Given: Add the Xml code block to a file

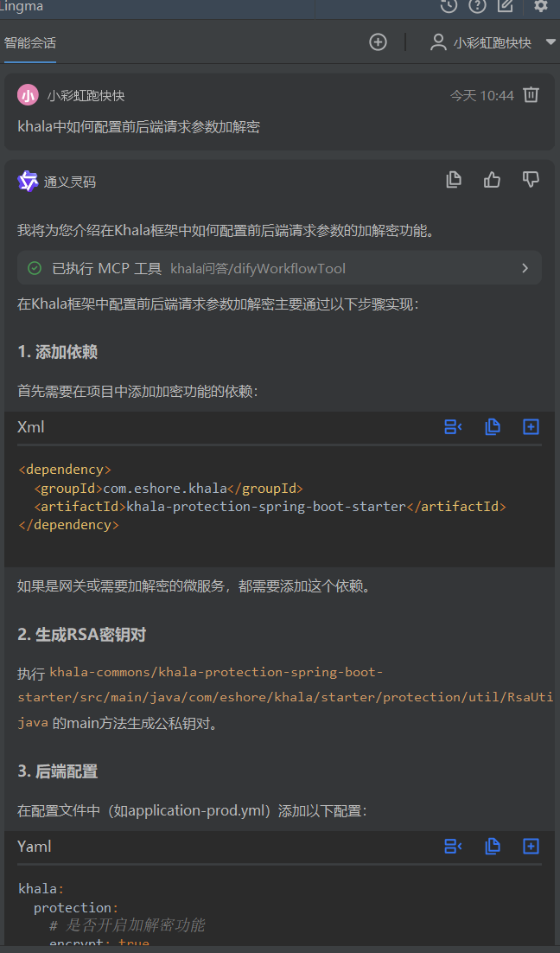Looking at the screenshot, I should [530, 426].
